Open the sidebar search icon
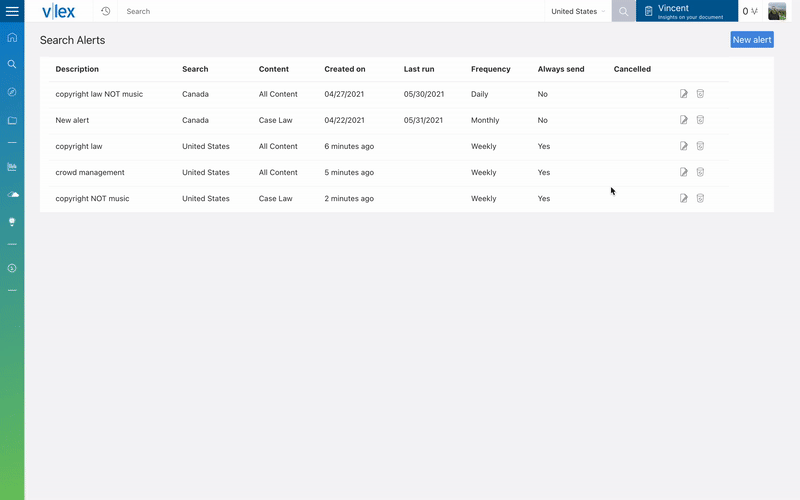Image resolution: width=800 pixels, height=500 pixels. click(x=12, y=64)
